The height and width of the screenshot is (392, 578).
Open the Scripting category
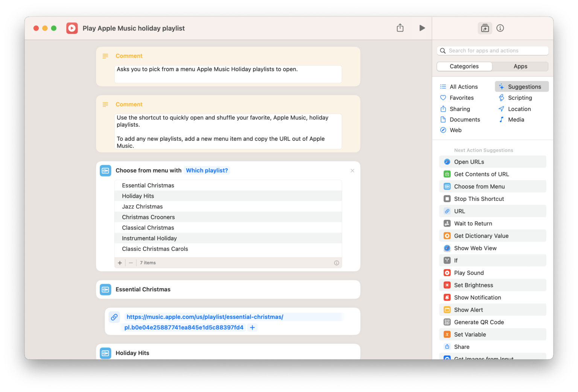coord(520,98)
